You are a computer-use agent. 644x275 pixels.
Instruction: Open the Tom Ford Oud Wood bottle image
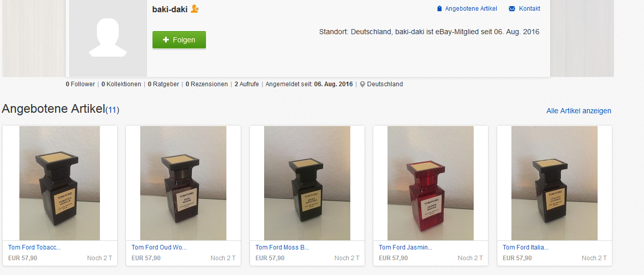coord(183,183)
